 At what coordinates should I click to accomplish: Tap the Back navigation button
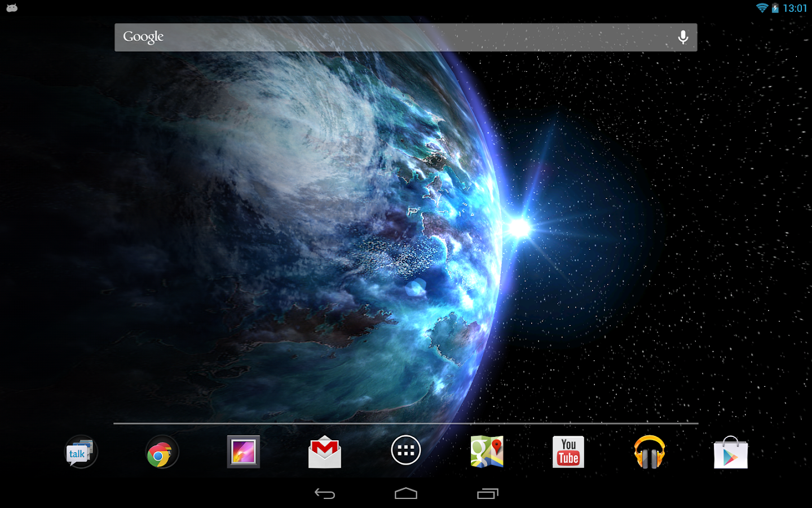tap(325, 494)
